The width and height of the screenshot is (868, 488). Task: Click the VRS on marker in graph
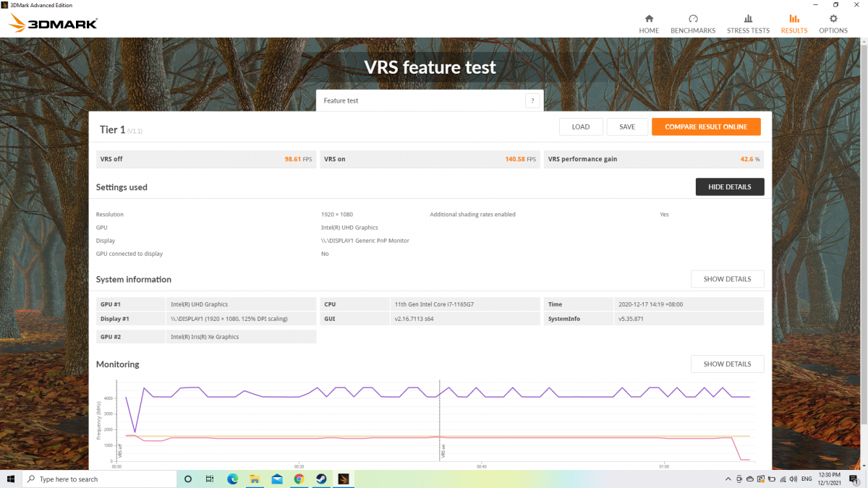tap(443, 451)
